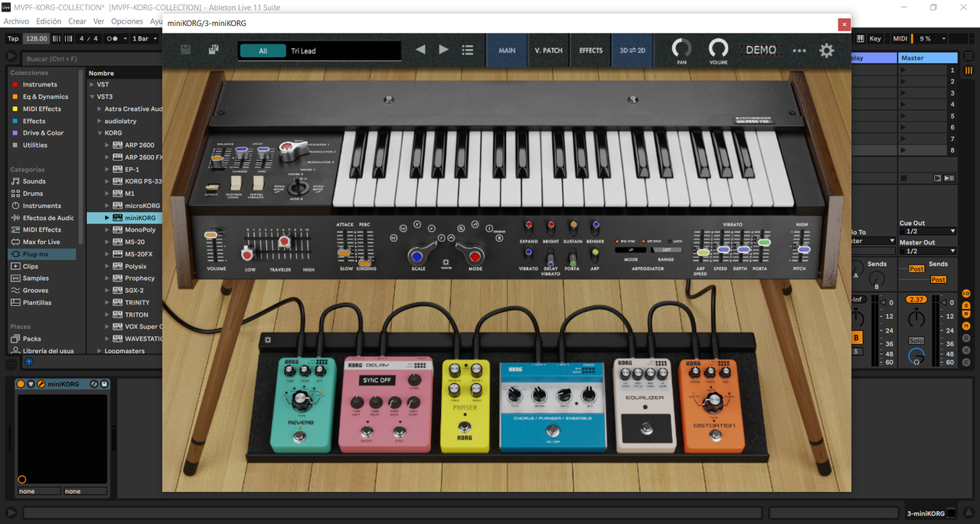Click the REVERB pedal footswitch
Viewport: 980px width, 524px height.
point(300,437)
